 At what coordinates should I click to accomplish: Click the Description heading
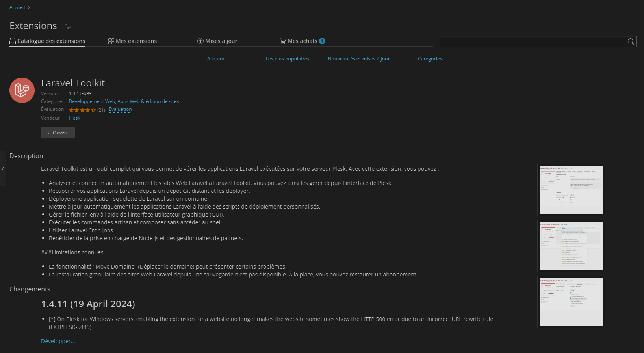click(x=26, y=156)
